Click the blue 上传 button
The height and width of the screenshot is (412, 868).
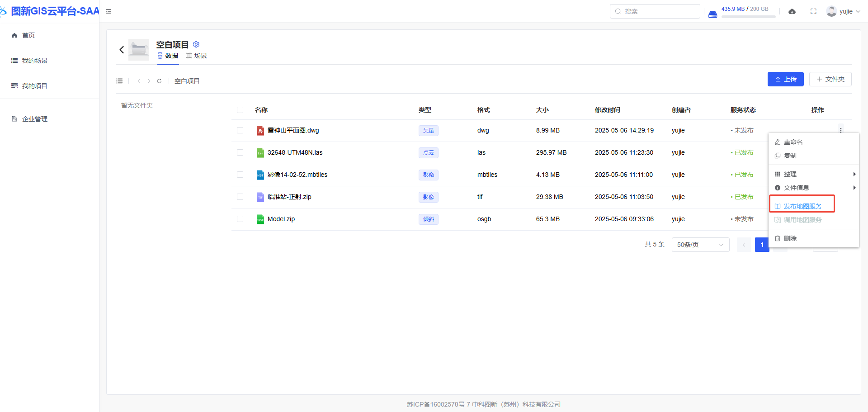click(x=785, y=79)
